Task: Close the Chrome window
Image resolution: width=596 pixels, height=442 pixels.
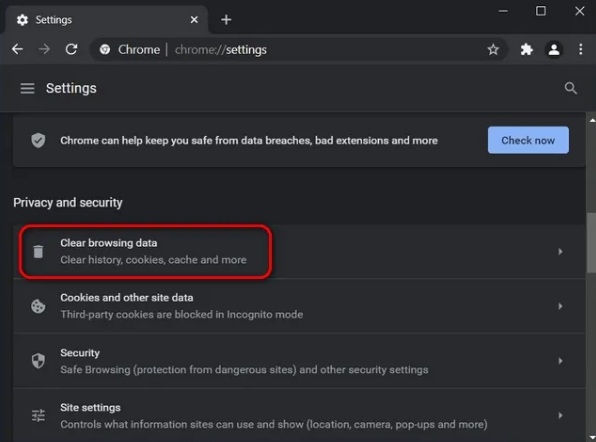Action: (579, 11)
